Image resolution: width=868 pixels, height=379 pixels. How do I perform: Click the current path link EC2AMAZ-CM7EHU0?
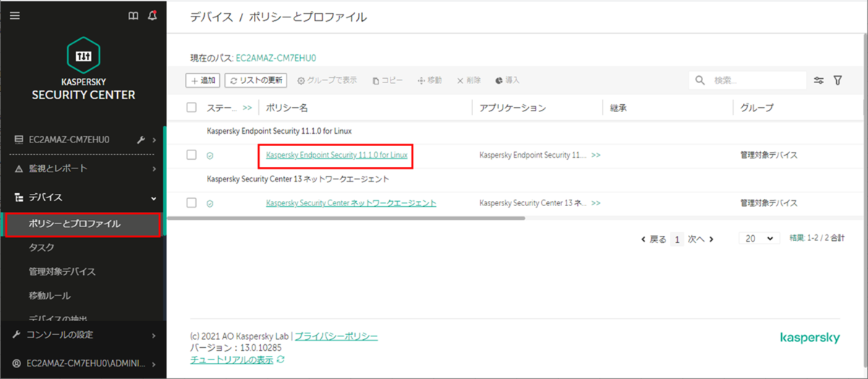click(277, 57)
